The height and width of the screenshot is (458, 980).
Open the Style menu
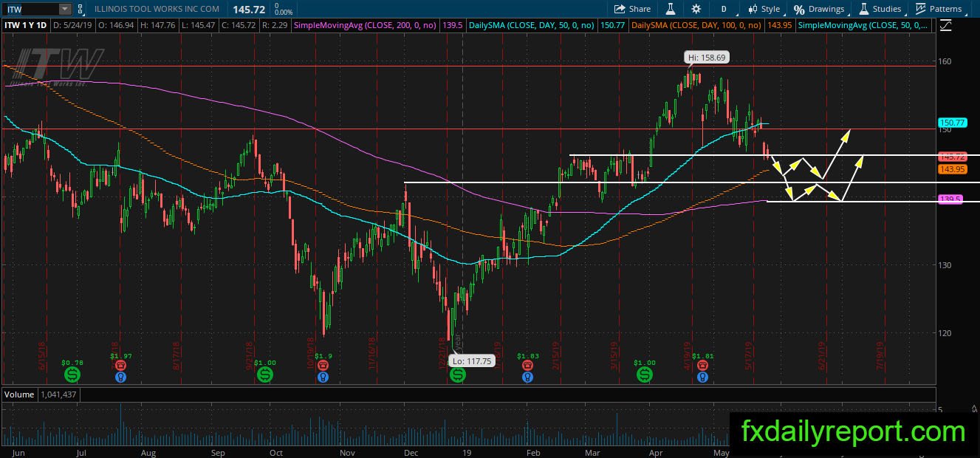click(764, 9)
